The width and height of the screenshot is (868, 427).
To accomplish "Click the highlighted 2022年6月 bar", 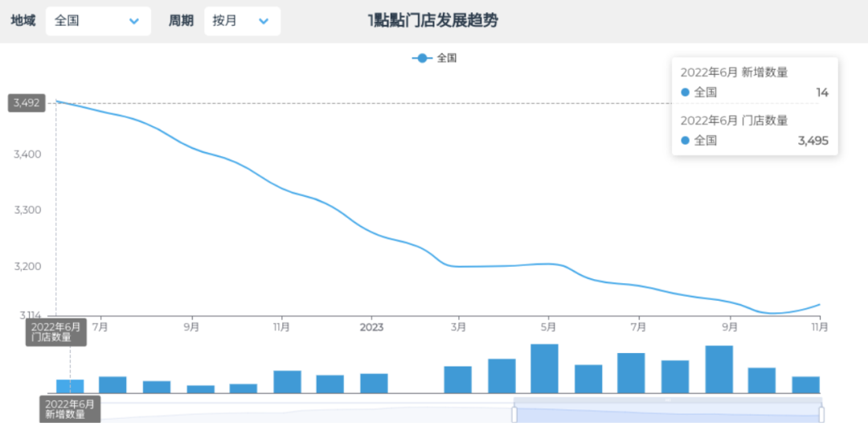I will [70, 386].
